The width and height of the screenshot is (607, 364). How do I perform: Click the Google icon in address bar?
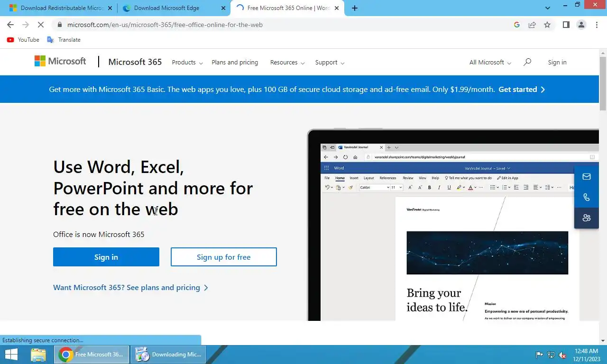tap(517, 25)
